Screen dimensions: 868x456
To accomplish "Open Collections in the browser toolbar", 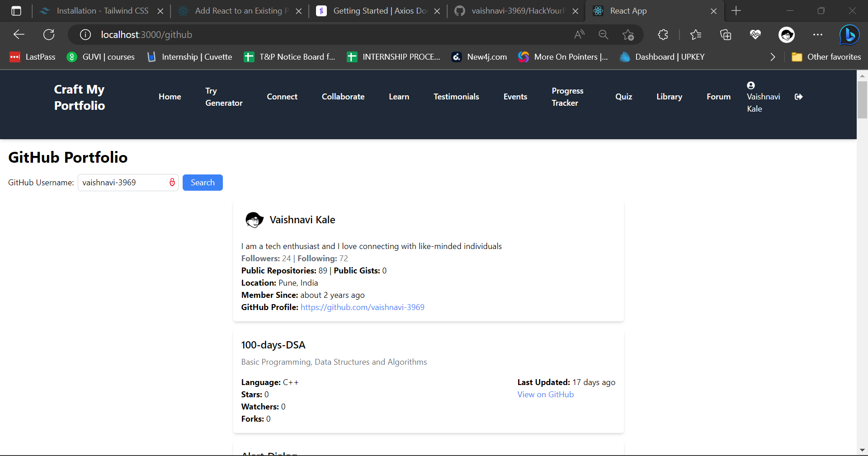I will 726,34.
